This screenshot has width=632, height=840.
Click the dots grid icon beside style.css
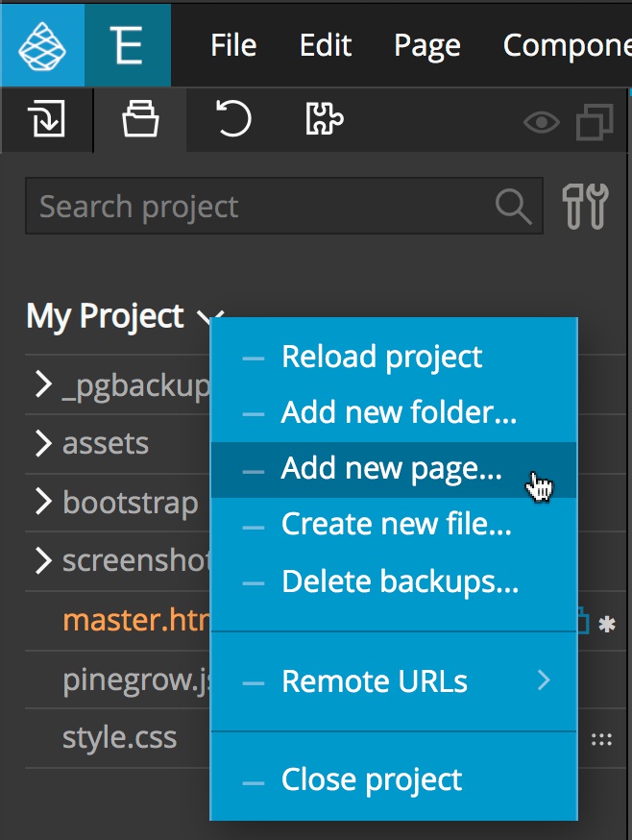(601, 740)
